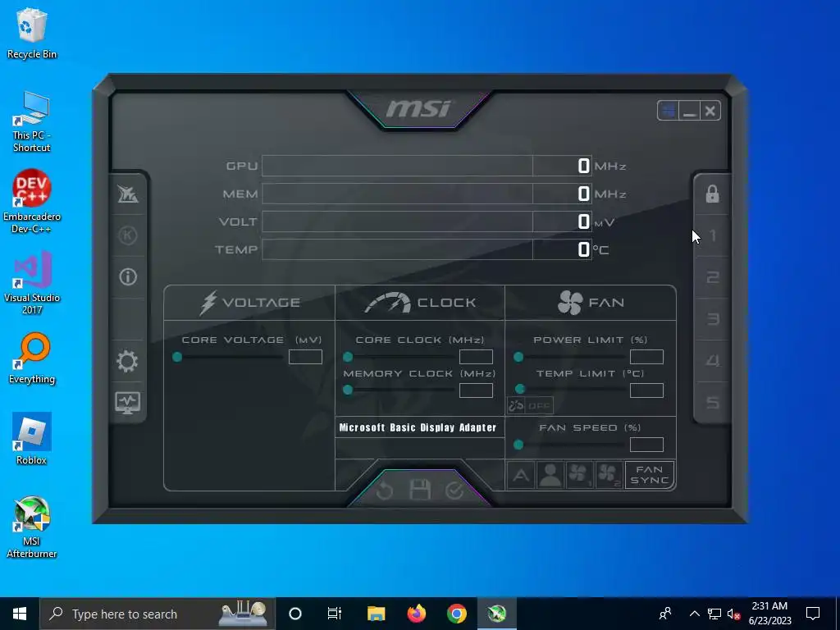Toggle the user-defined fan control icon
Viewport: 840px width, 630px height.
(550, 475)
